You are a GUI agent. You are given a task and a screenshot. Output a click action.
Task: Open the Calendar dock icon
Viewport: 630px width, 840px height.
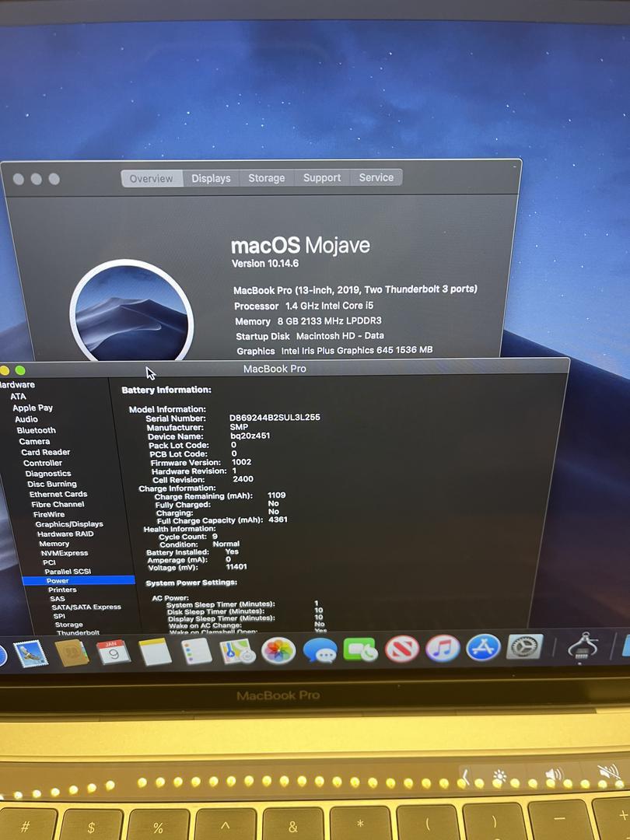114,652
